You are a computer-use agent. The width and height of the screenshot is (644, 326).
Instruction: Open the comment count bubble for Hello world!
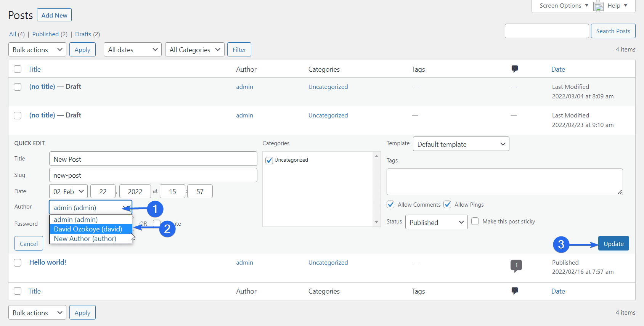(516, 265)
